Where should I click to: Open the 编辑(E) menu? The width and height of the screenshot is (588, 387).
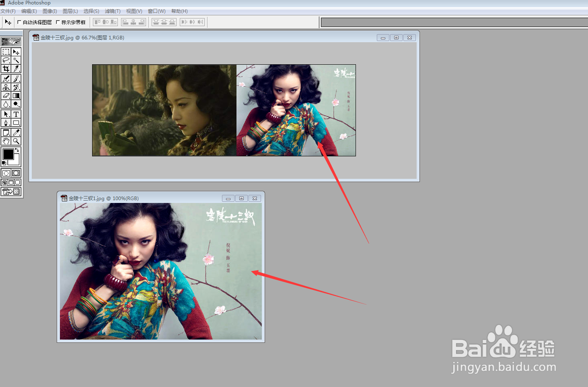point(29,11)
